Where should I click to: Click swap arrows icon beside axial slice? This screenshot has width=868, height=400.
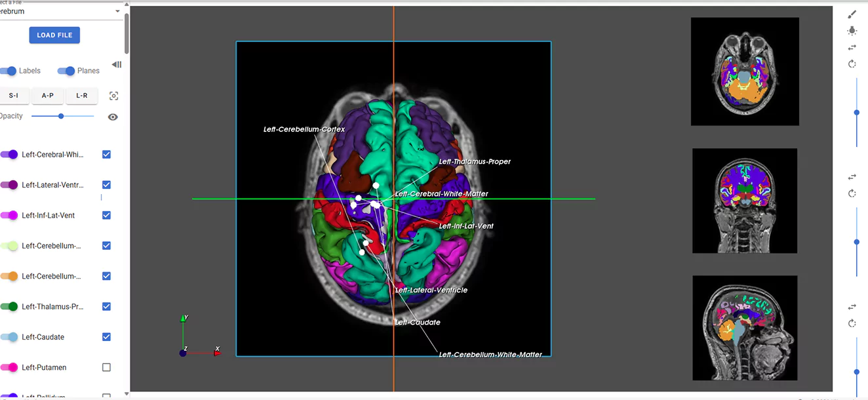pyautogui.click(x=852, y=47)
